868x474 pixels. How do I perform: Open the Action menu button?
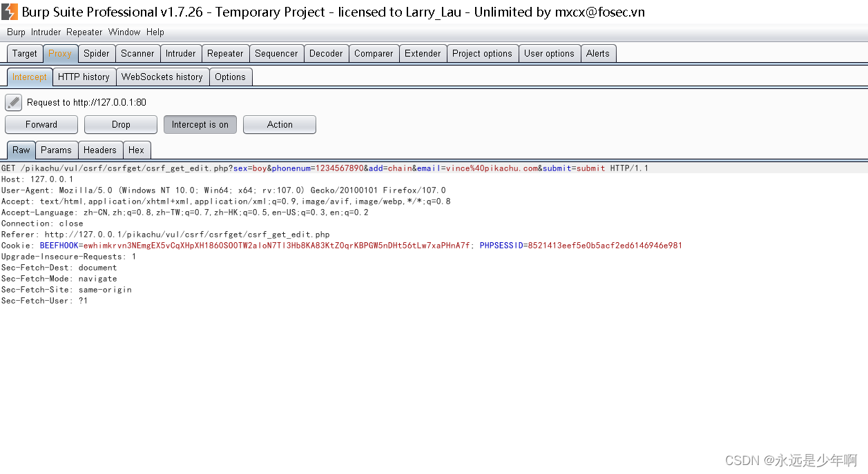point(280,124)
